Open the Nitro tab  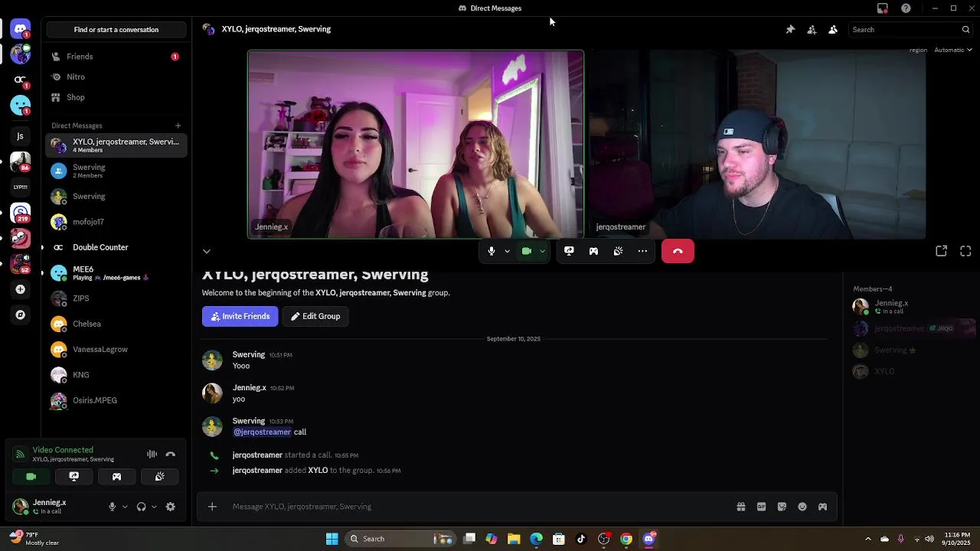[116, 77]
